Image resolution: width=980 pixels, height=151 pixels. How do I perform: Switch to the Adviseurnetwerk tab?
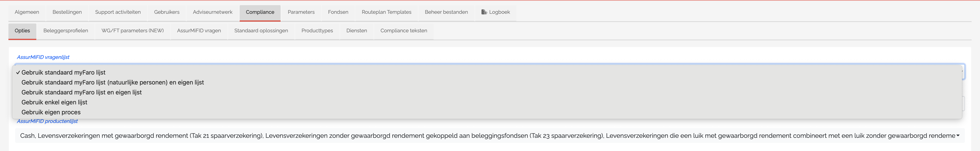coord(212,13)
